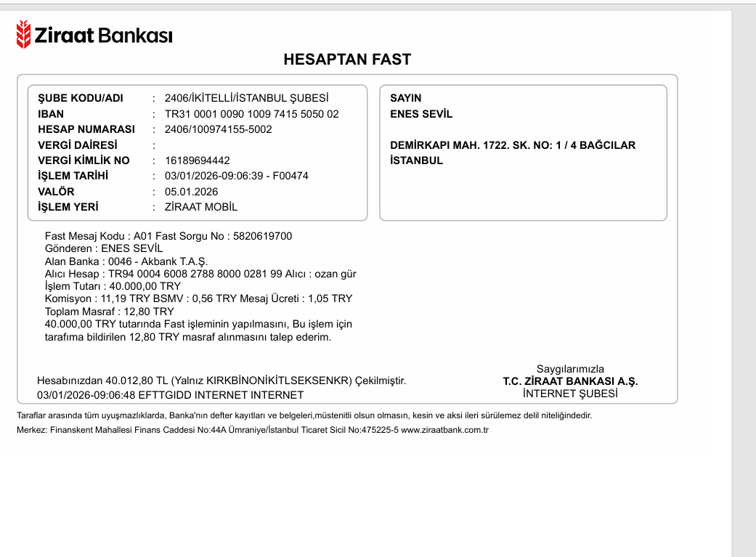Click the SAYIN heading
756x557 pixels.
pos(405,98)
